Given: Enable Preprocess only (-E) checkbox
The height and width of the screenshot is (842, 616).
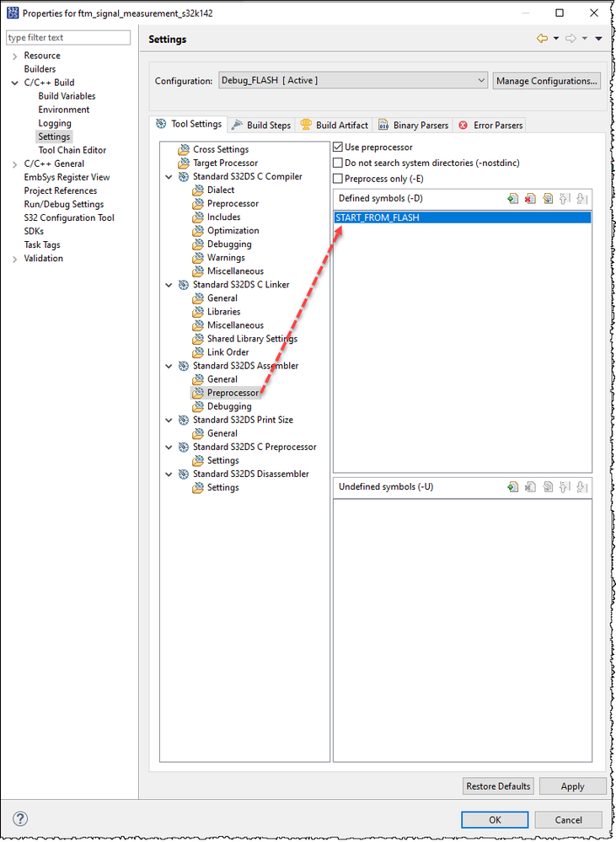Looking at the screenshot, I should click(338, 179).
